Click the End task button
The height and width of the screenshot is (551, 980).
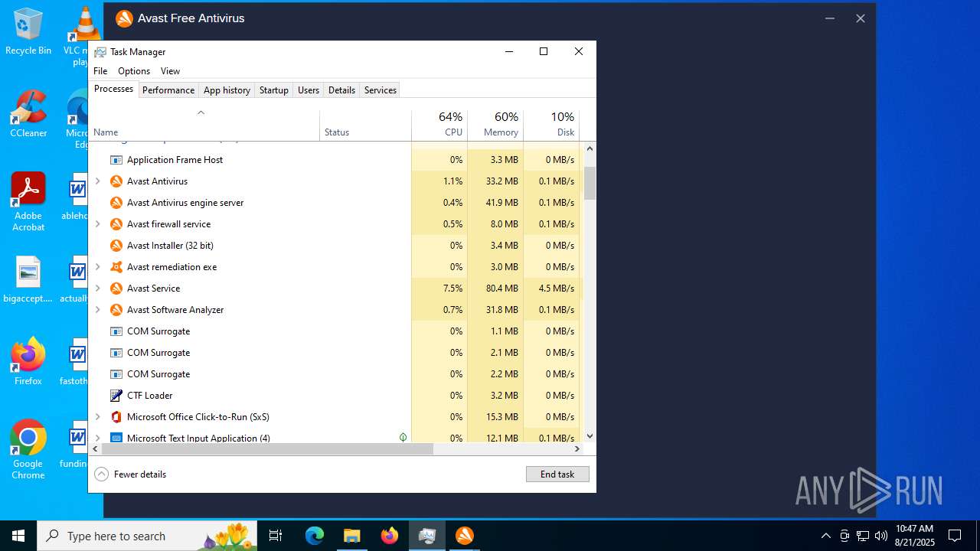(x=557, y=474)
